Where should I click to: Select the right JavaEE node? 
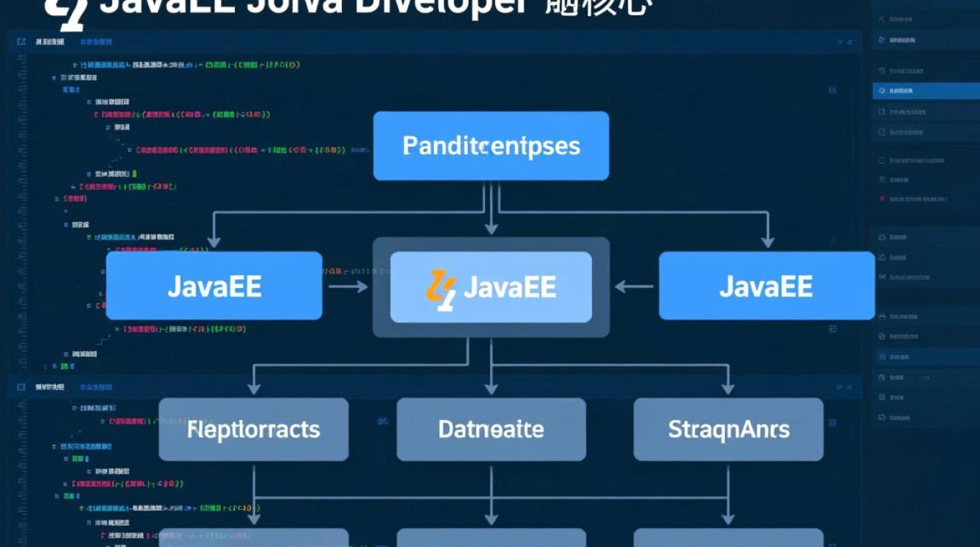point(766,286)
